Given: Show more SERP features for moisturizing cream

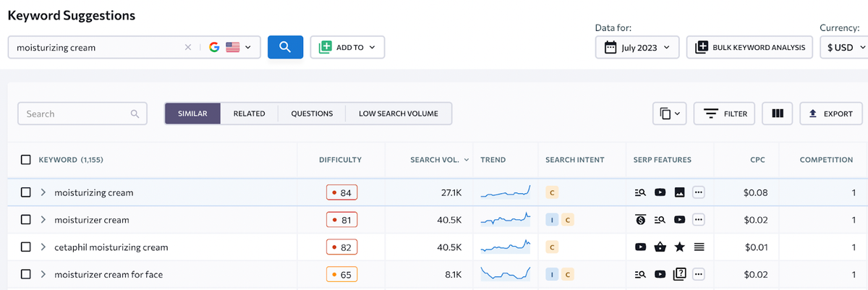Looking at the screenshot, I should 699,192.
